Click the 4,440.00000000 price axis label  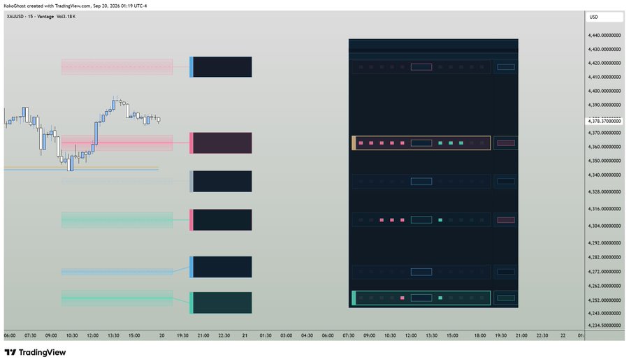point(604,35)
